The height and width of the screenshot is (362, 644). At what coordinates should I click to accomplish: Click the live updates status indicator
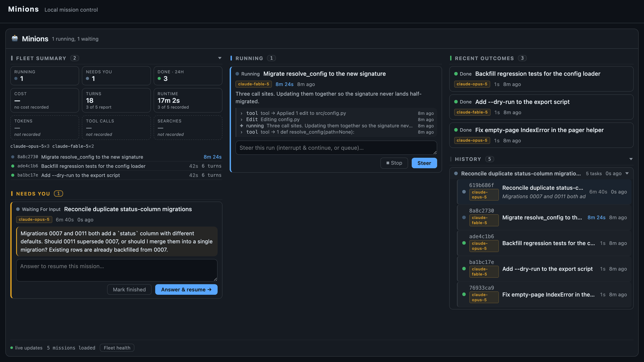pos(26,348)
